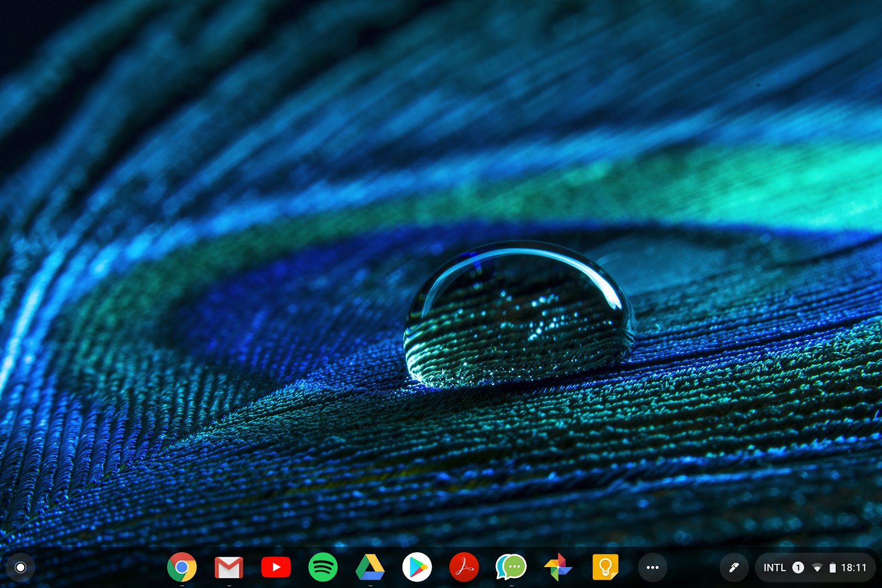Click the Wi-Fi status icon
This screenshot has width=882, height=588.
point(818,568)
